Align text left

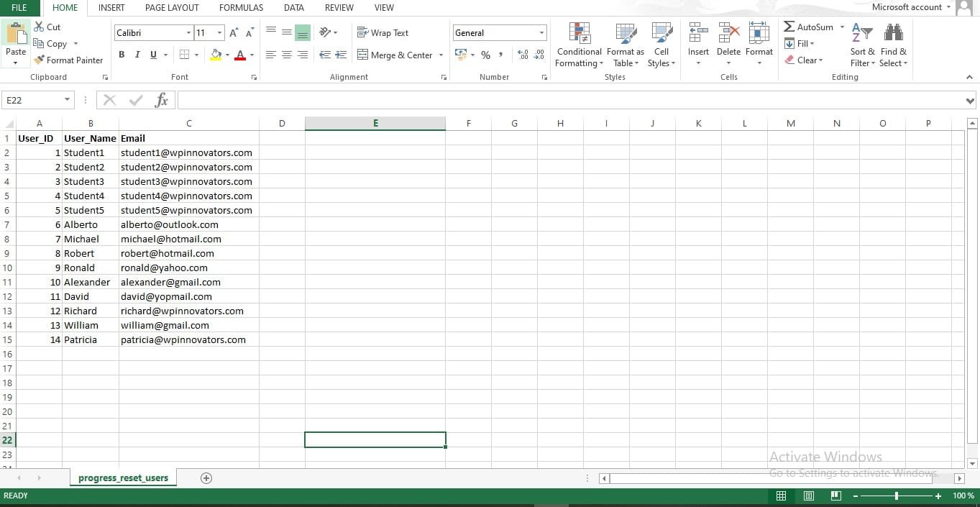(271, 55)
